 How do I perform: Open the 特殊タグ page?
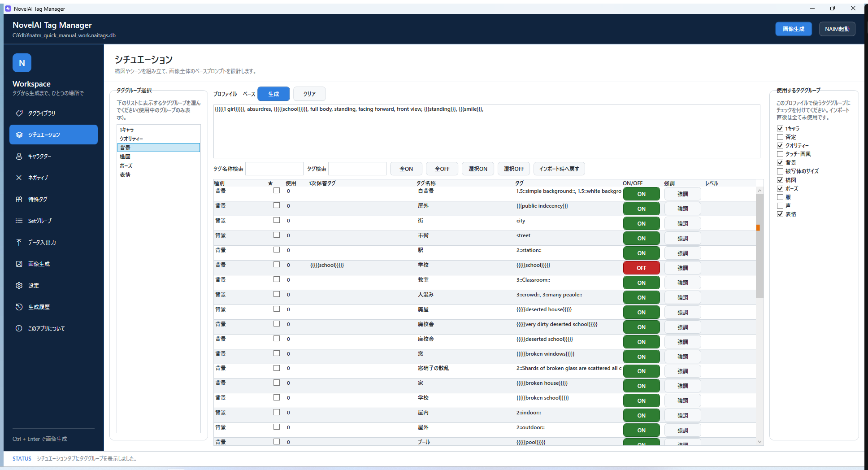(53, 199)
